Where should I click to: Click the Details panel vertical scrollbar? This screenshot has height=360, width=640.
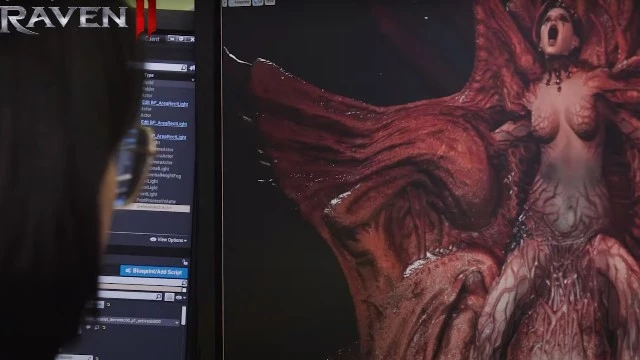click(x=184, y=316)
